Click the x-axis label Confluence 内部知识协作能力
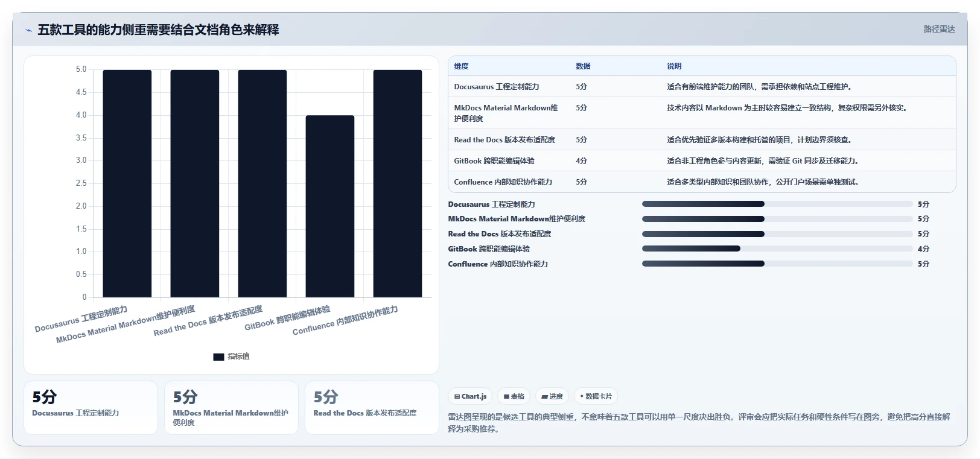The image size is (980, 459). [345, 320]
